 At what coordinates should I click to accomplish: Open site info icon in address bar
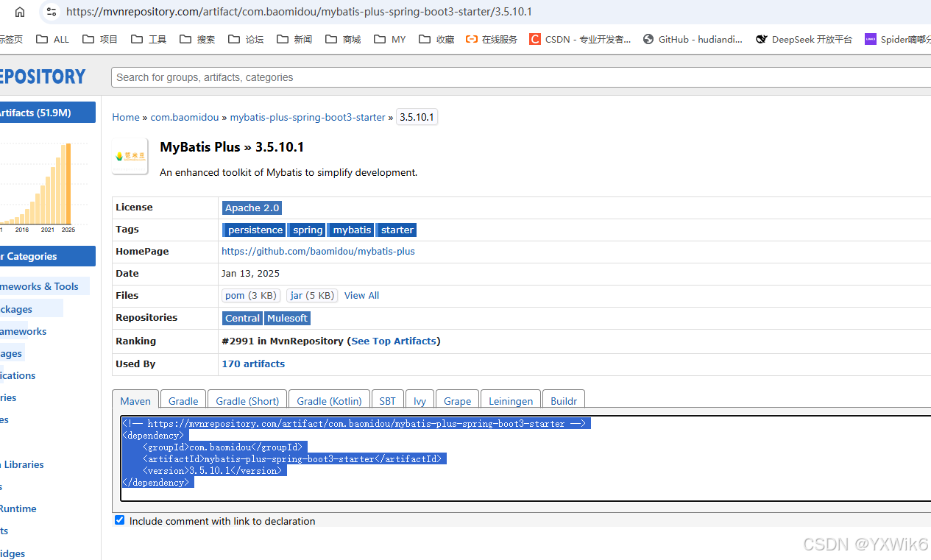(51, 12)
